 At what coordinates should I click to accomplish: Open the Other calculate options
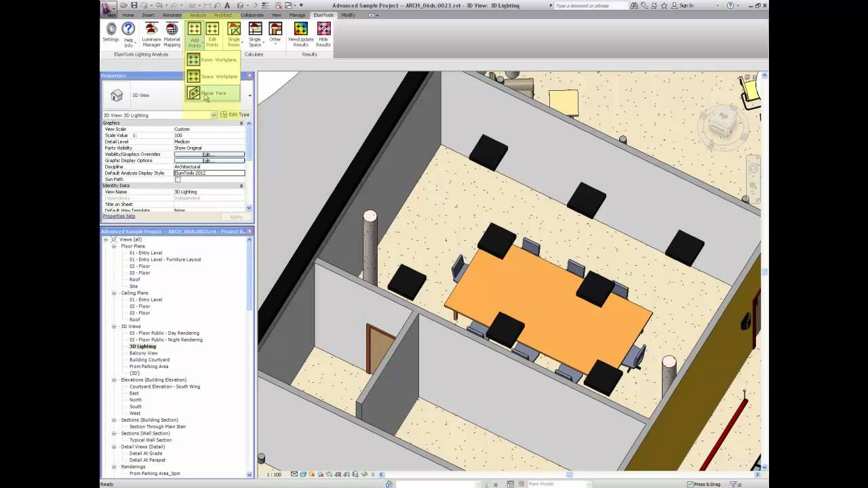(x=275, y=32)
